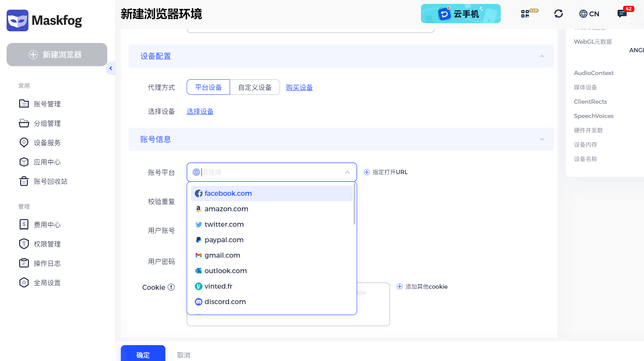The height and width of the screenshot is (361, 644).
Task: Click plus icon beside 添加其他cookie
Action: coord(400,286)
